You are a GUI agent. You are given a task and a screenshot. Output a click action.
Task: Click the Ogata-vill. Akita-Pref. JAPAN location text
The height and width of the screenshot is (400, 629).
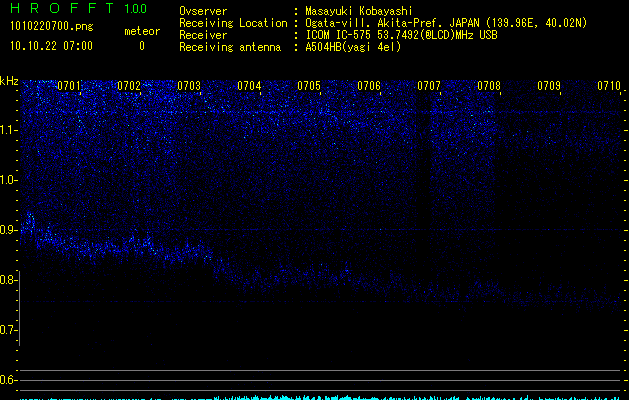(446, 23)
